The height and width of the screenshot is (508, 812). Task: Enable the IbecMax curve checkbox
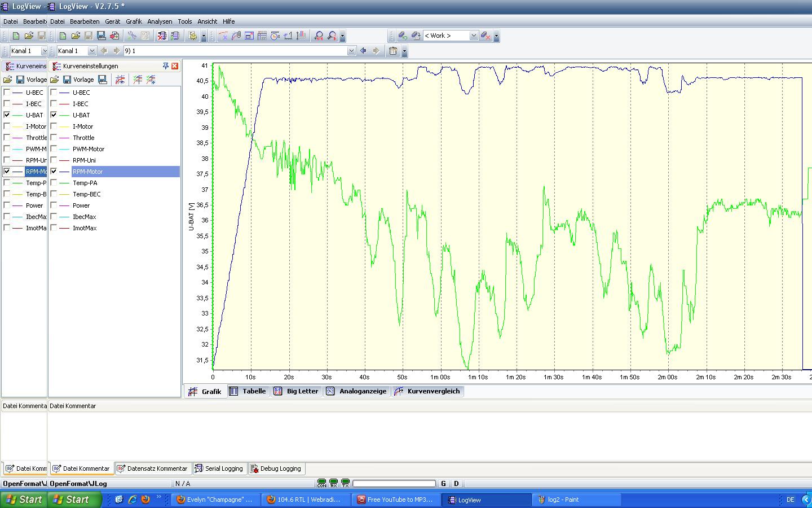click(54, 217)
